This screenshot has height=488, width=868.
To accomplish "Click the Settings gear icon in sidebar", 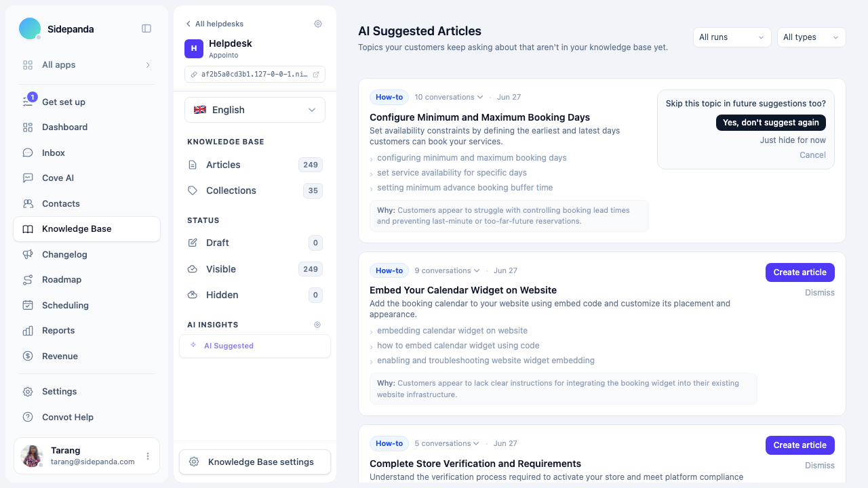I will (28, 392).
